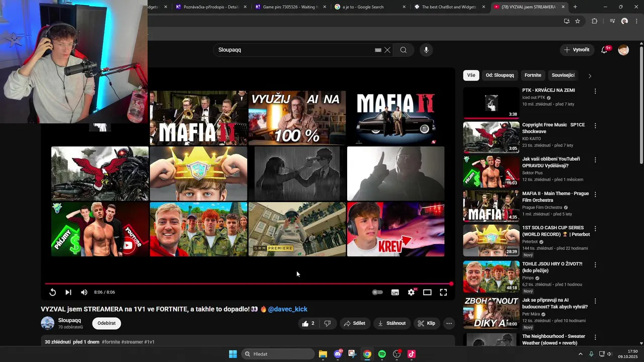The width and height of the screenshot is (644, 362).
Task: Bookmark this page with star icon
Action: coord(578,21)
